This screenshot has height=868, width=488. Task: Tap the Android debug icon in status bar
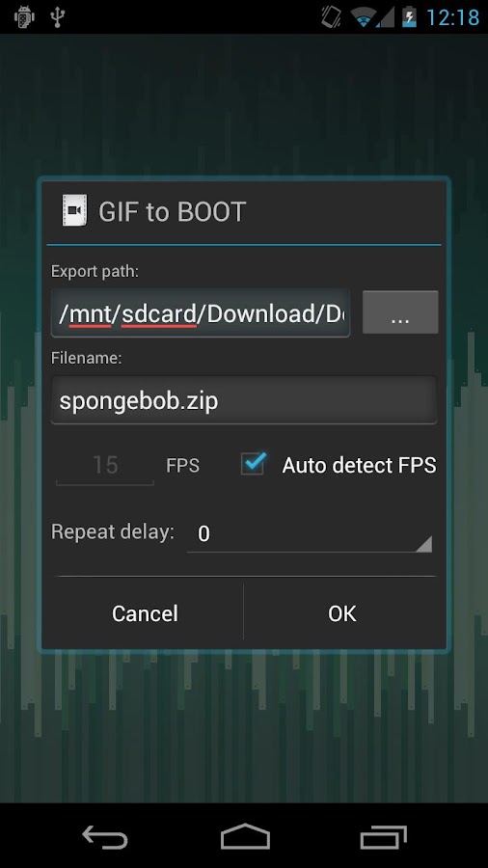click(24, 16)
